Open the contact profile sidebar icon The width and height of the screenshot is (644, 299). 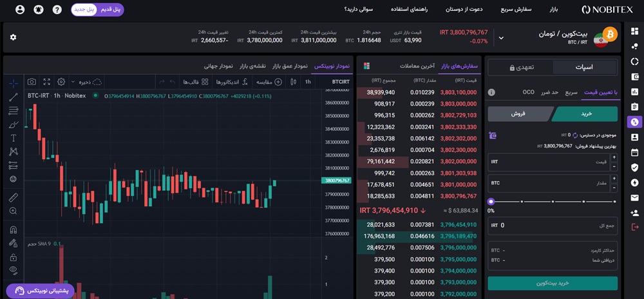[634, 137]
